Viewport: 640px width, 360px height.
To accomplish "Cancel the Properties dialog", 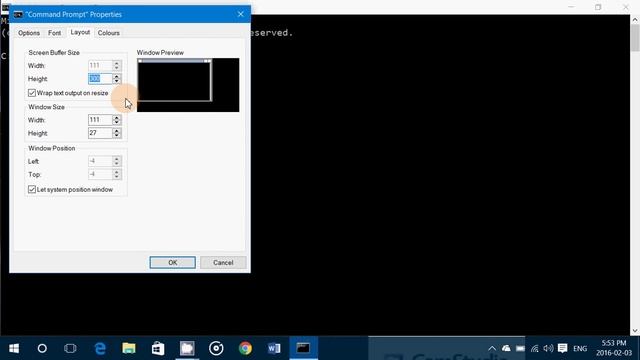I will tap(223, 262).
